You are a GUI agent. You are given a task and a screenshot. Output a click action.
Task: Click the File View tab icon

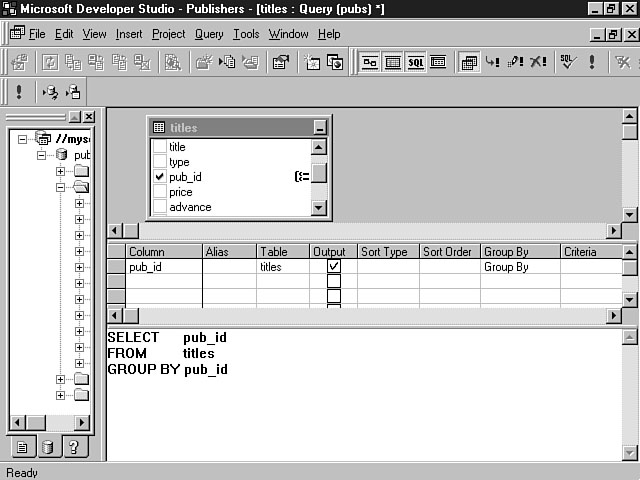[x=23, y=447]
